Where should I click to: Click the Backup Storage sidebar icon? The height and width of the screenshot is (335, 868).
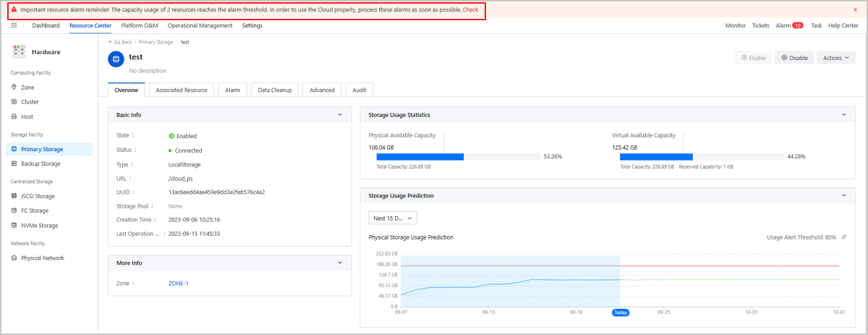14,164
